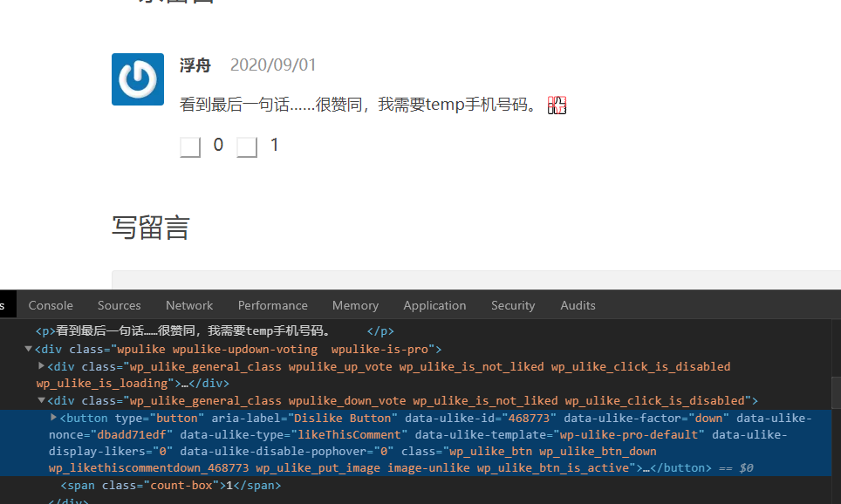Expand the highlighted Dislike Button element
Viewport: 841px width, 504px height.
54,419
